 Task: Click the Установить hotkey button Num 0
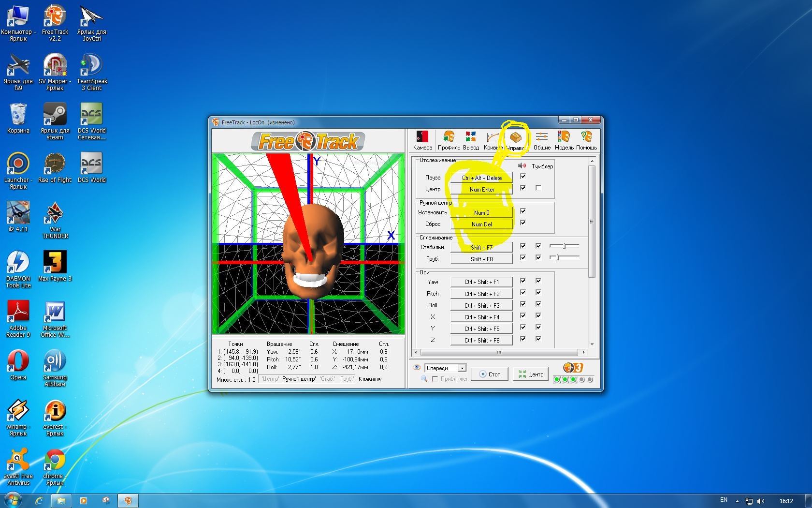tap(481, 213)
